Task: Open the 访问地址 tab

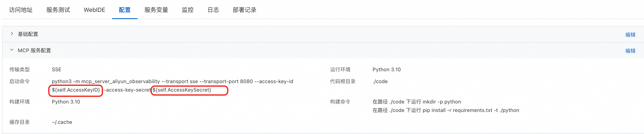Action: [21, 10]
